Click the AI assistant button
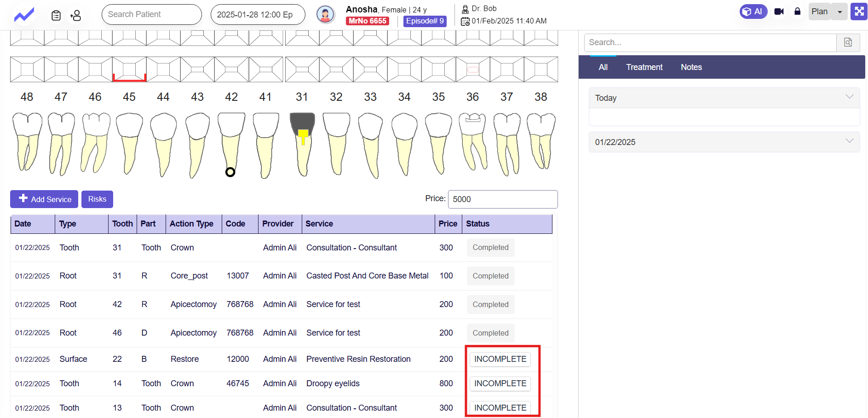This screenshot has width=868, height=418. pos(753,12)
